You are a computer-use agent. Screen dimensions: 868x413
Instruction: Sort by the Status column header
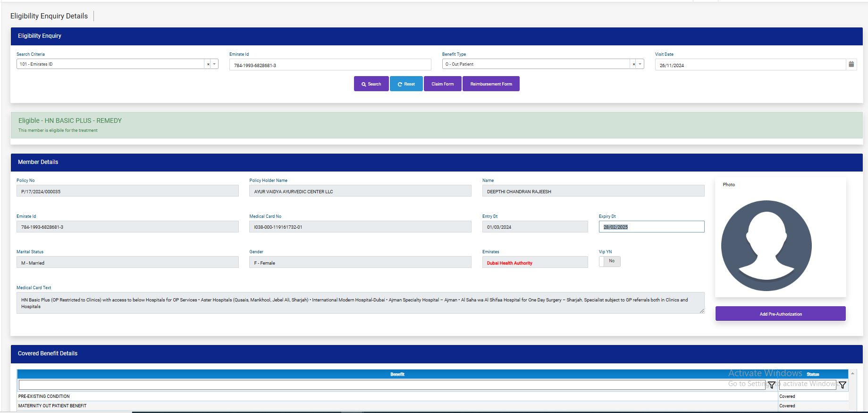pos(813,374)
